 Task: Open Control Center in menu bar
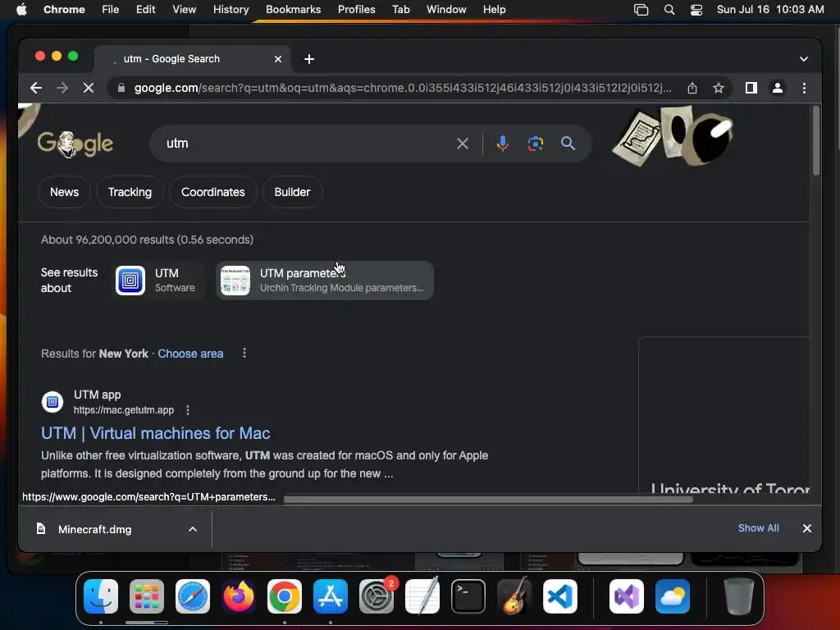pos(696,9)
